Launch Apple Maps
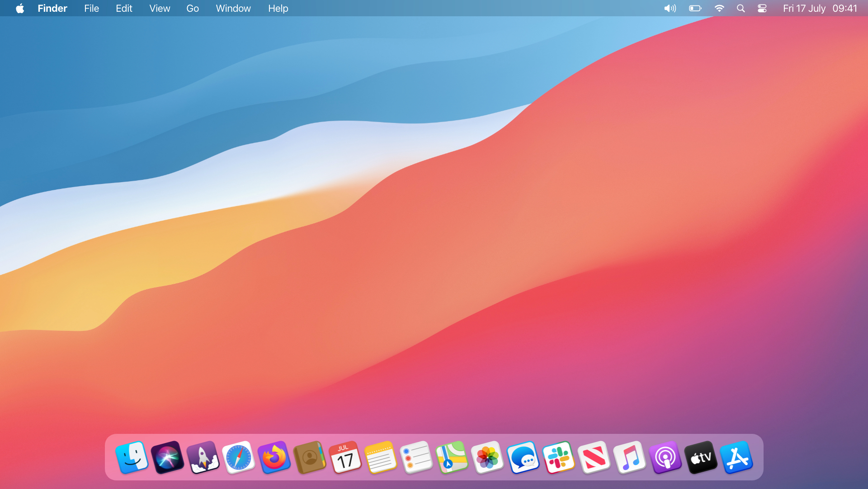The width and height of the screenshot is (868, 489). point(452,457)
